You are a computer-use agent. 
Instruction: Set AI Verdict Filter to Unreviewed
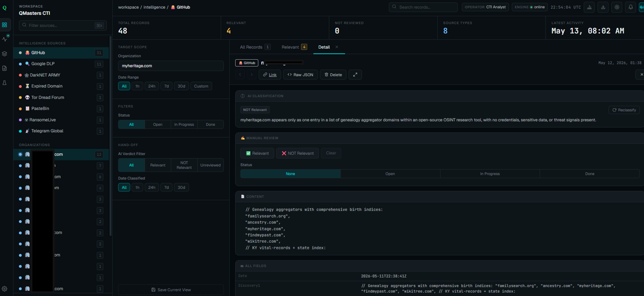click(210, 165)
